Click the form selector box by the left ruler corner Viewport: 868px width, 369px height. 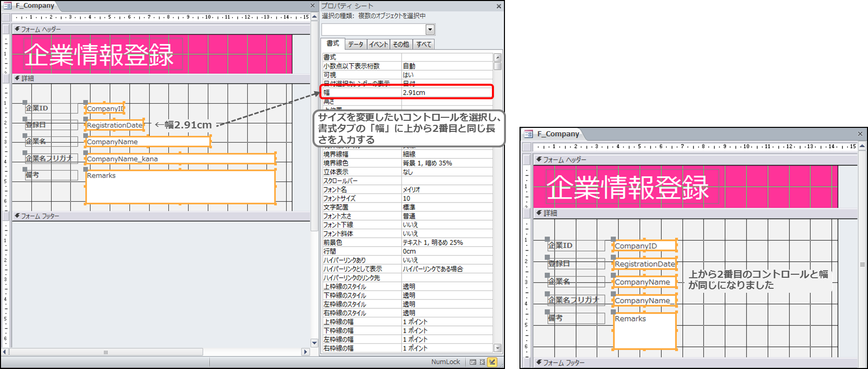(6, 18)
